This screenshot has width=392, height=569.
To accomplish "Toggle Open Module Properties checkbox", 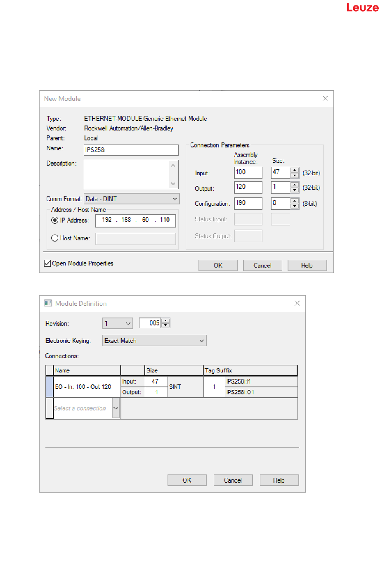I will point(47,263).
